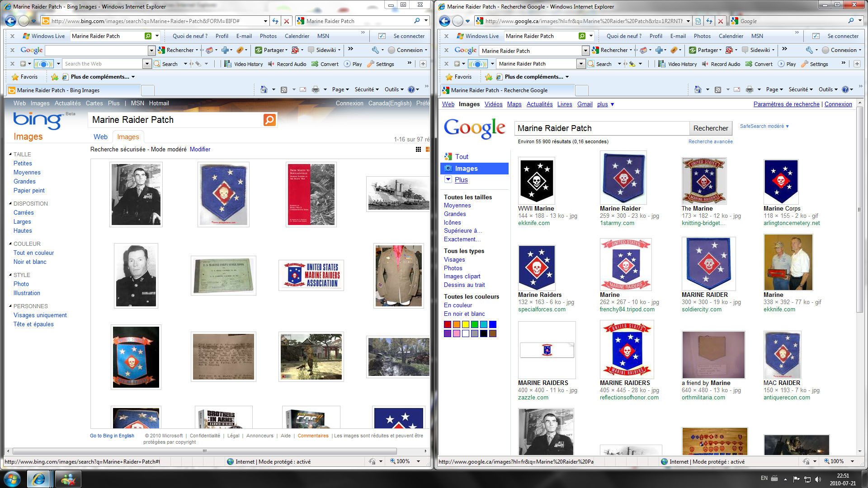This screenshot has height=488, width=868.
Task: Select the green color swatch in Google filters
Action: (475, 324)
